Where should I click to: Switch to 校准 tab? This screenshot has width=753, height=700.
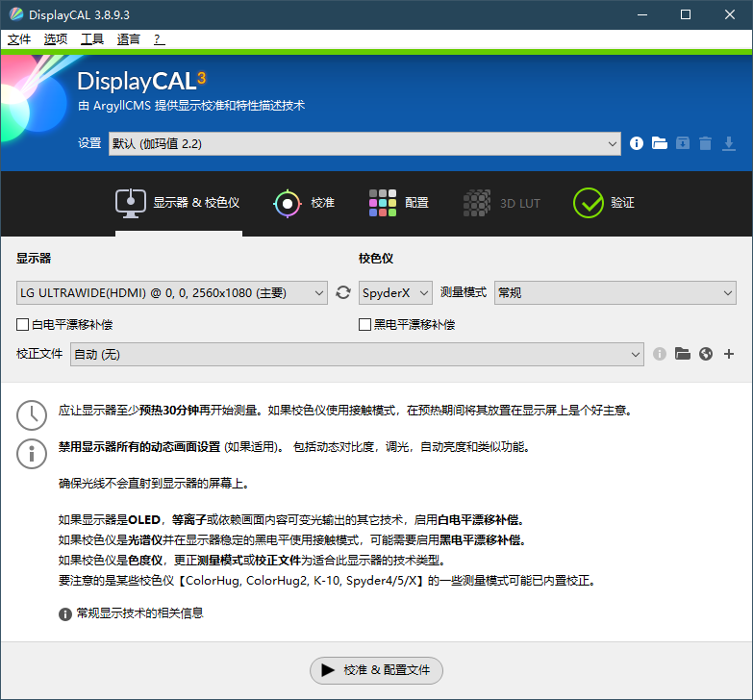(x=304, y=203)
